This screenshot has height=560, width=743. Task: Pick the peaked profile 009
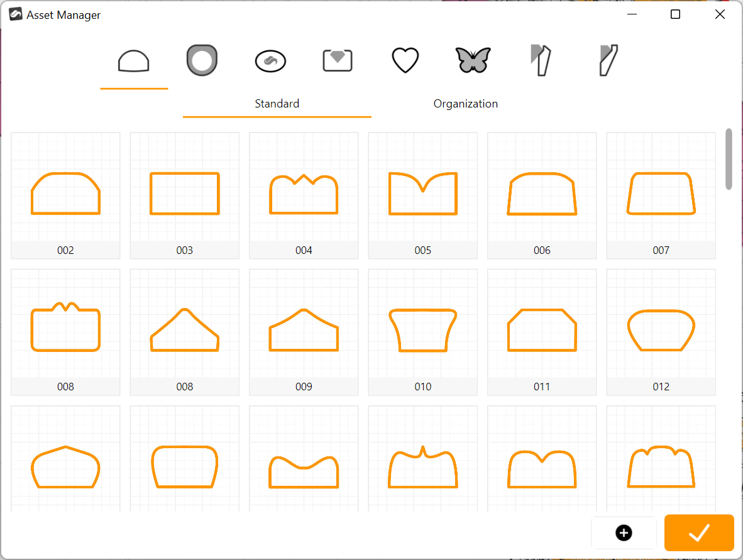[x=304, y=331]
